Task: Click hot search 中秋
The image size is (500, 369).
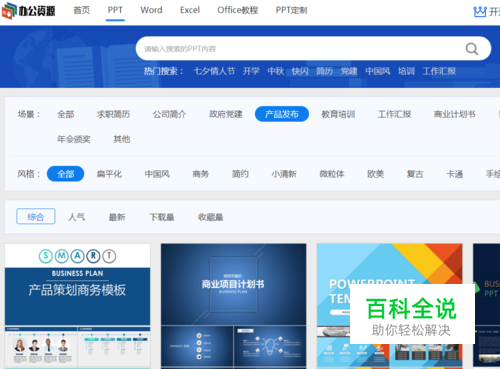Action: pos(276,71)
